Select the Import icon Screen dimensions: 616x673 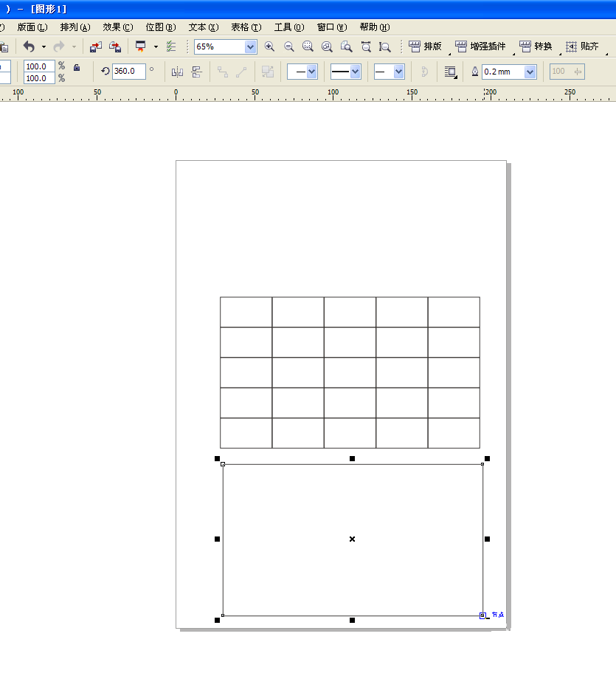(x=96, y=46)
